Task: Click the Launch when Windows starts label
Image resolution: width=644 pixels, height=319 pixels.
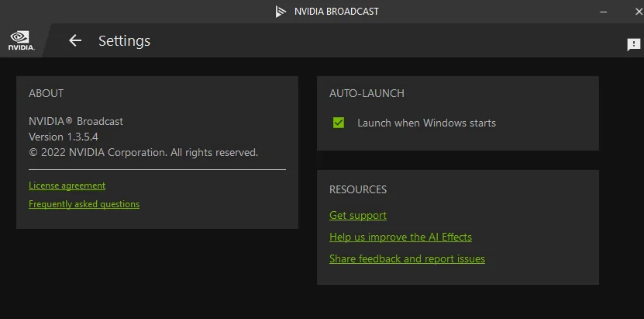Action: click(x=427, y=123)
